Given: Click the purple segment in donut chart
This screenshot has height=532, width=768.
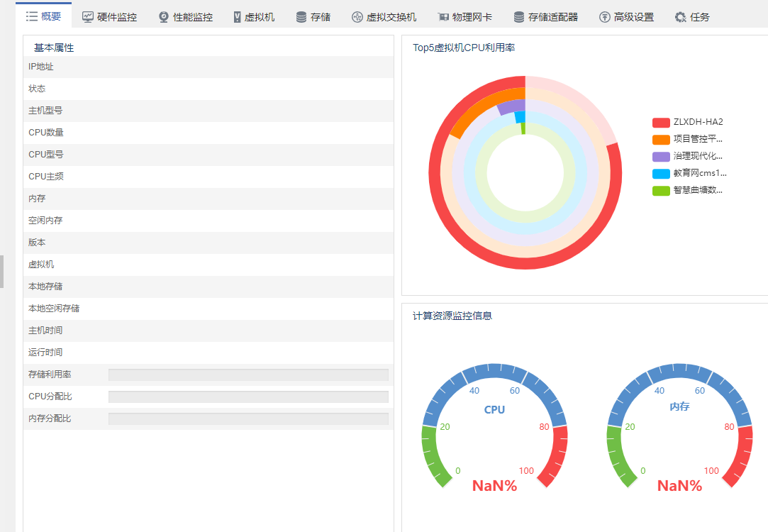Looking at the screenshot, I should point(511,107).
